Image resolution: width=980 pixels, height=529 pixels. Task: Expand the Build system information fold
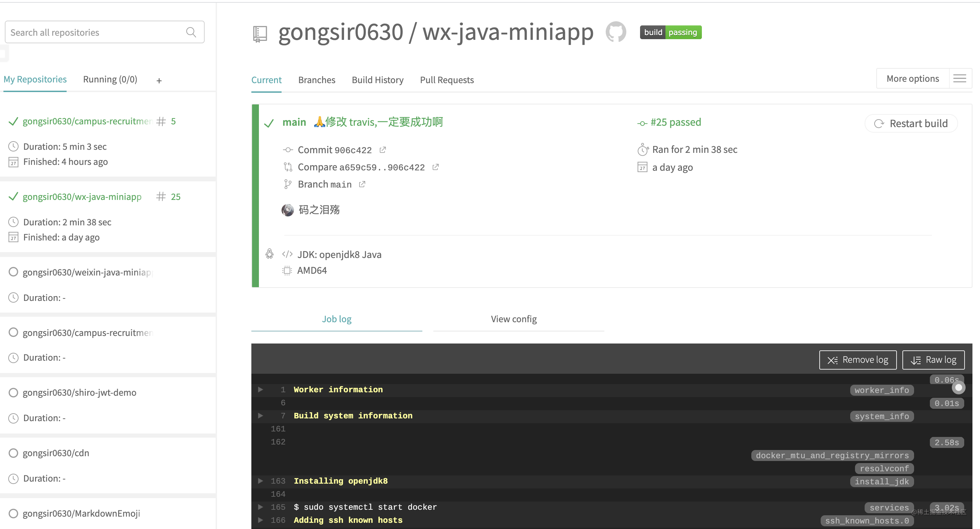click(261, 416)
